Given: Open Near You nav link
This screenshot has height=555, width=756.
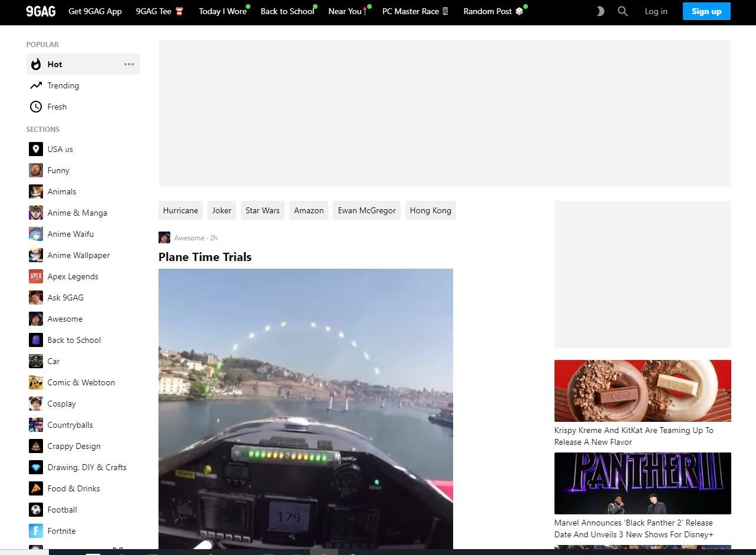Looking at the screenshot, I should 347,11.
